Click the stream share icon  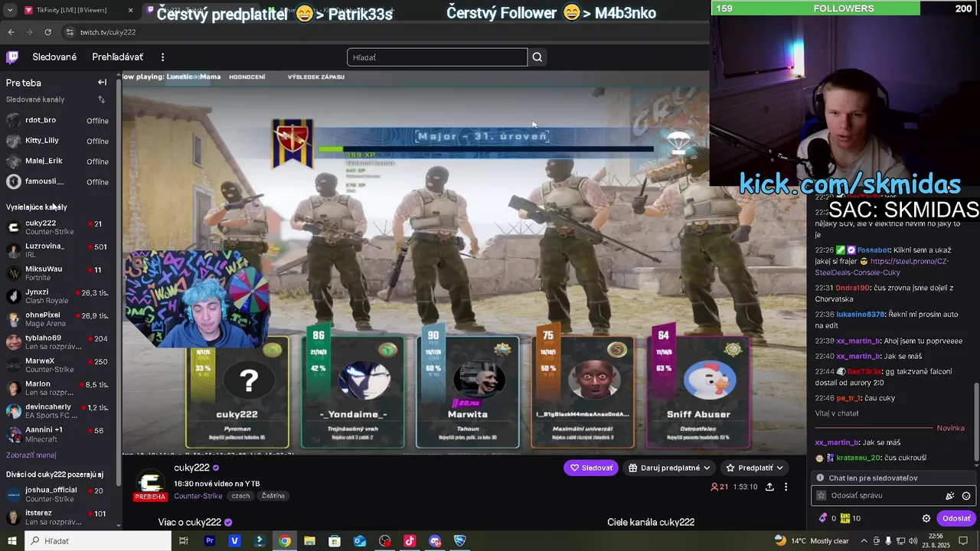pyautogui.click(x=769, y=487)
